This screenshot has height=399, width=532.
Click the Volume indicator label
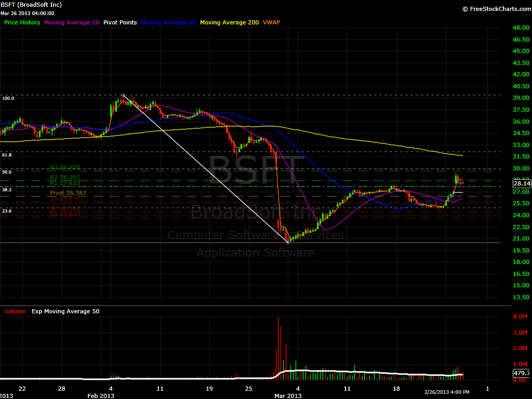click(15, 311)
